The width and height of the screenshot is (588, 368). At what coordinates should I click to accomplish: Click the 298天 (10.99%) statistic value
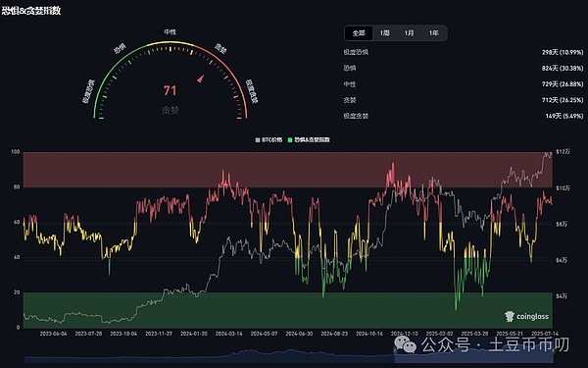[x=563, y=52]
